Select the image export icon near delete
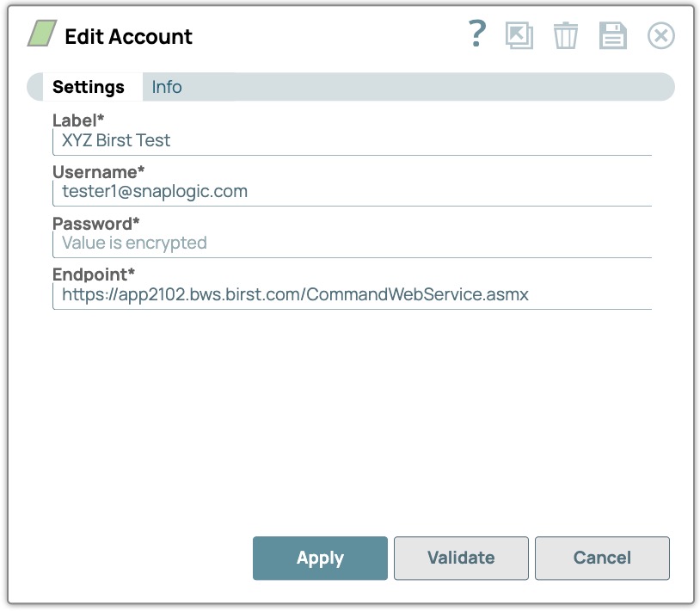 pos(520,35)
